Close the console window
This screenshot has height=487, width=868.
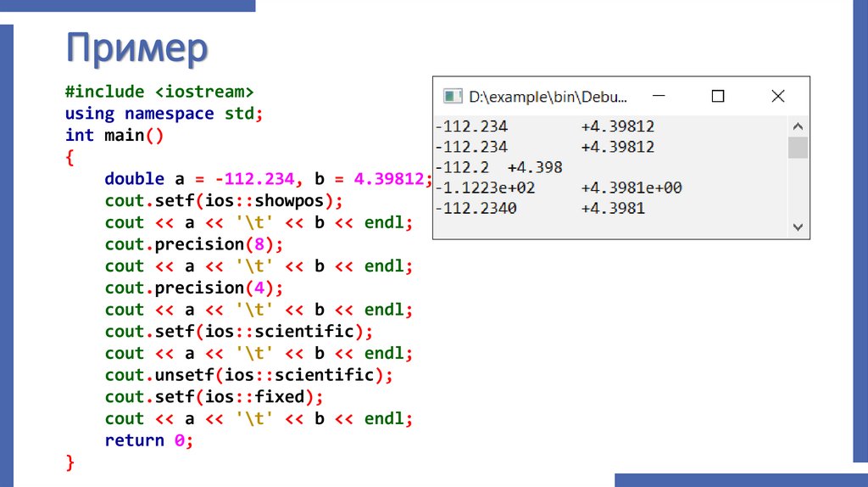click(778, 97)
